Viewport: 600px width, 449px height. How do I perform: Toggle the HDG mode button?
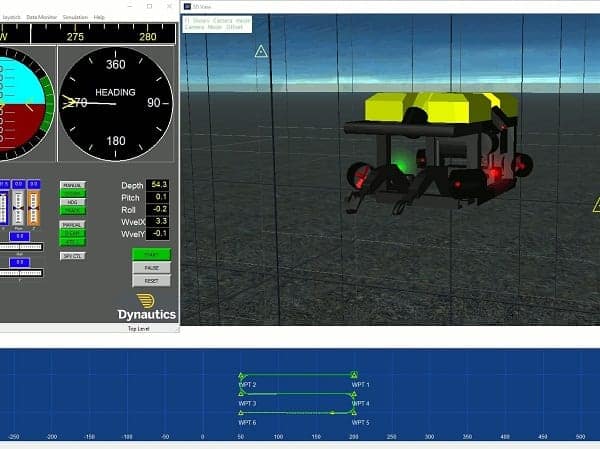(x=73, y=202)
